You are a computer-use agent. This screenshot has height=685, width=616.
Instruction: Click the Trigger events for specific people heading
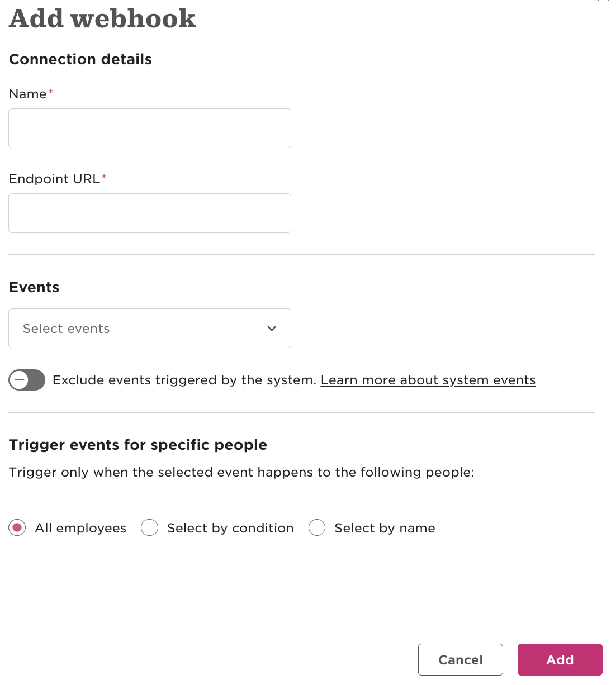coord(138,445)
